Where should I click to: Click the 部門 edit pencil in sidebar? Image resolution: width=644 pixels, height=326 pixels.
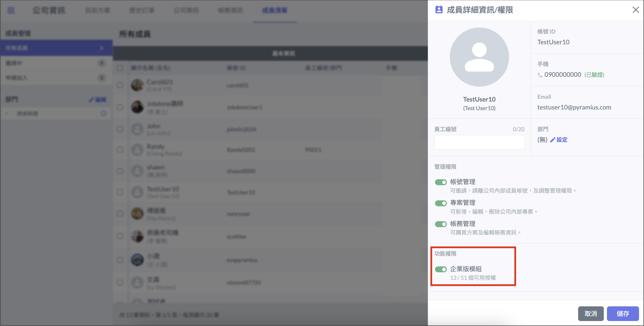91,100
